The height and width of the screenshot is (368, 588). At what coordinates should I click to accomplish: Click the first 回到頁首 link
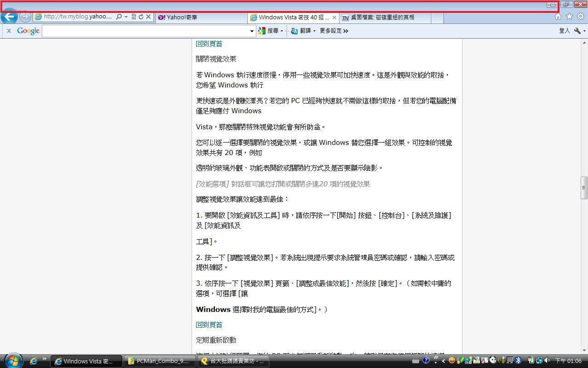coord(209,44)
